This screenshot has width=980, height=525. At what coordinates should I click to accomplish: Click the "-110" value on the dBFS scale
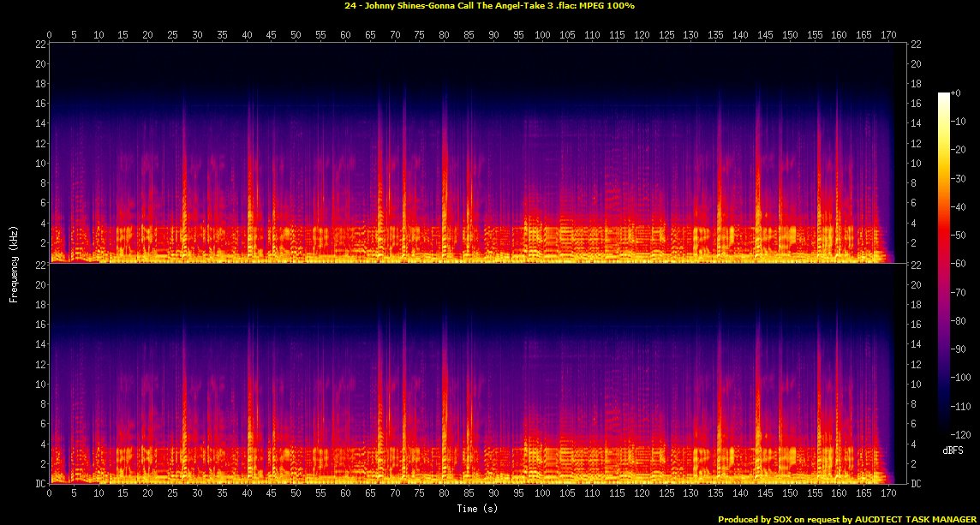pos(960,406)
